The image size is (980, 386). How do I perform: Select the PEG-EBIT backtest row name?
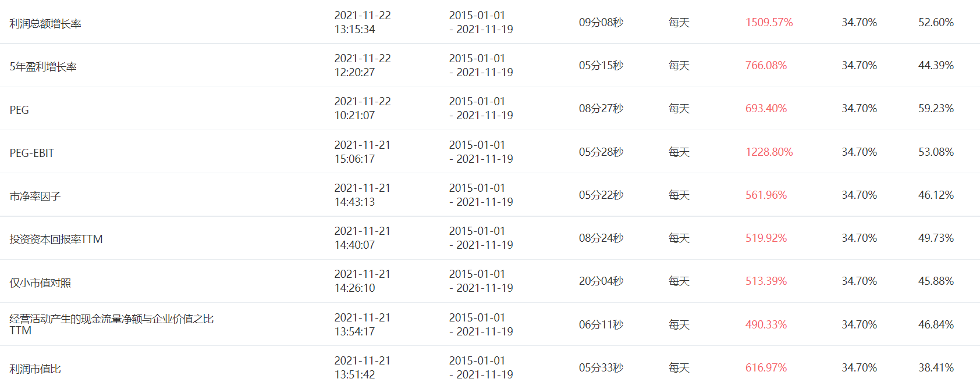click(x=32, y=153)
